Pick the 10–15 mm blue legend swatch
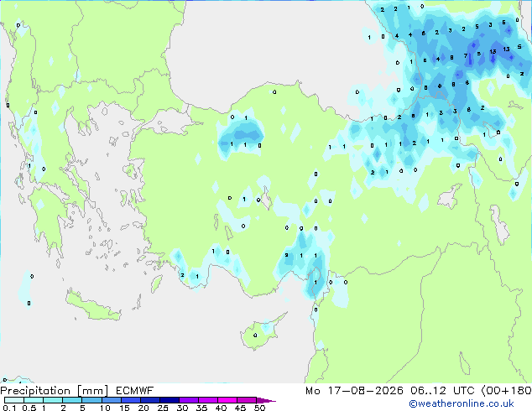The image size is (532, 411). tap(111, 400)
